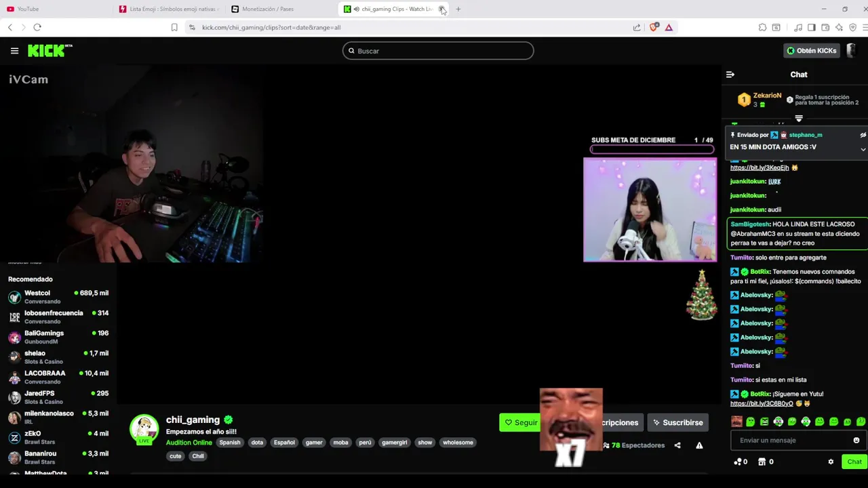This screenshot has height=488, width=868.
Task: Click the Seguir follow button
Action: [520, 422]
